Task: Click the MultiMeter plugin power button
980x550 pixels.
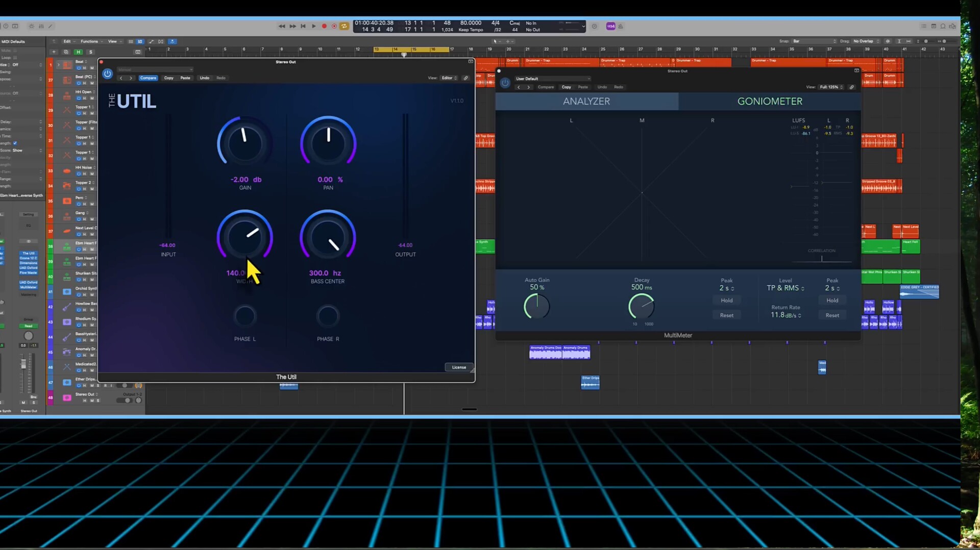Action: click(505, 83)
